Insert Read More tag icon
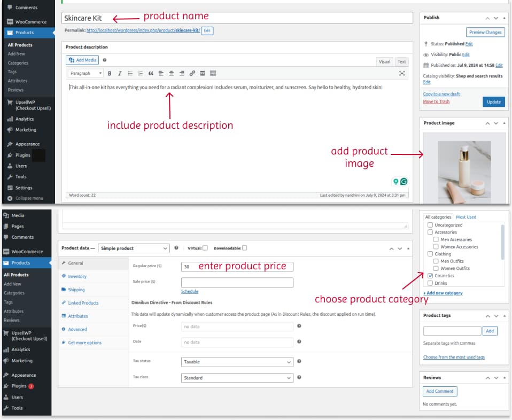 [x=203, y=74]
